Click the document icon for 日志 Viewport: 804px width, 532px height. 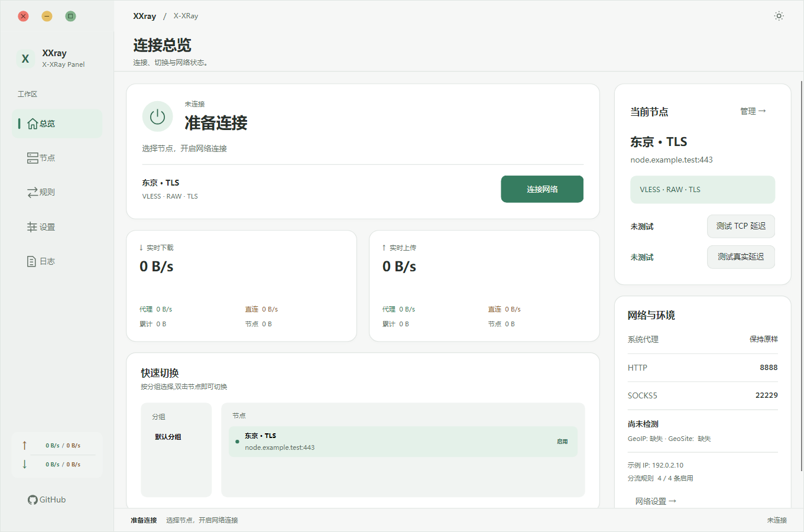32,261
